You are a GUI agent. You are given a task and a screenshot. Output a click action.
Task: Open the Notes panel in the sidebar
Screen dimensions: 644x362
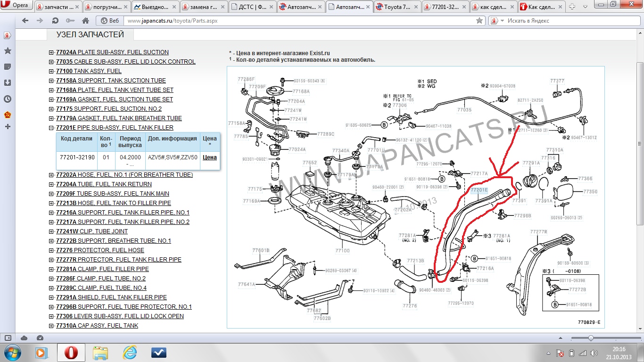coord(8,66)
